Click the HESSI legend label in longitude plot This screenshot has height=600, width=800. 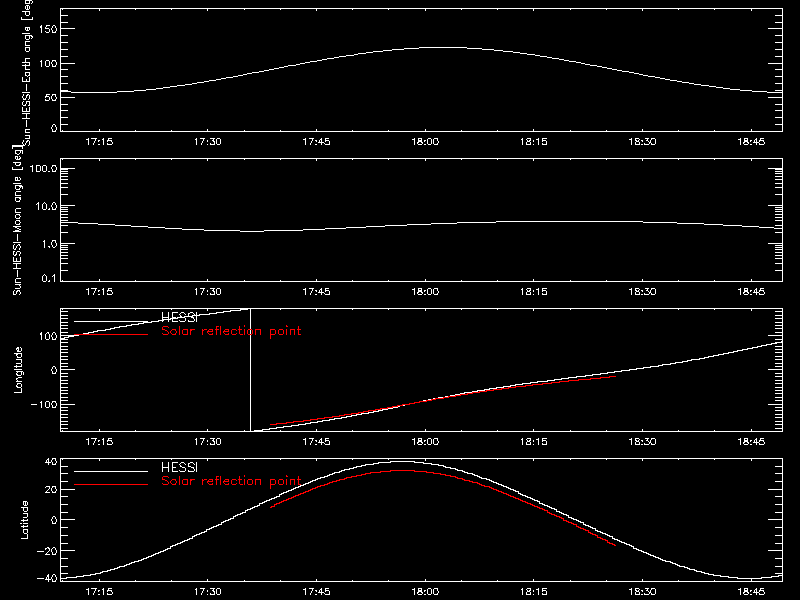(179, 318)
